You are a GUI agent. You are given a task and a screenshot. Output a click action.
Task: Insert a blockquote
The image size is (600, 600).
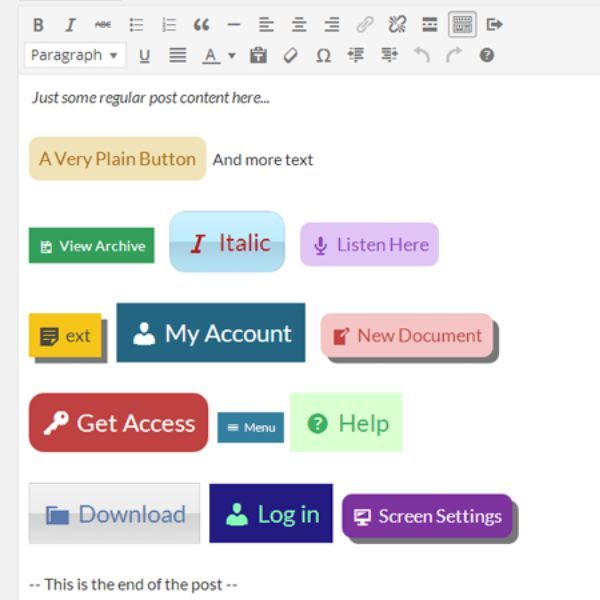point(201,25)
